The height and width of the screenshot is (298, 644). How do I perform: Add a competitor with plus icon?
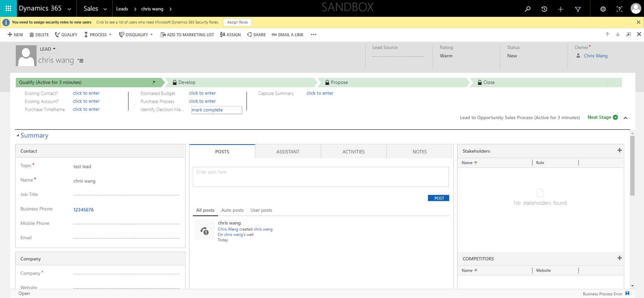(620, 258)
